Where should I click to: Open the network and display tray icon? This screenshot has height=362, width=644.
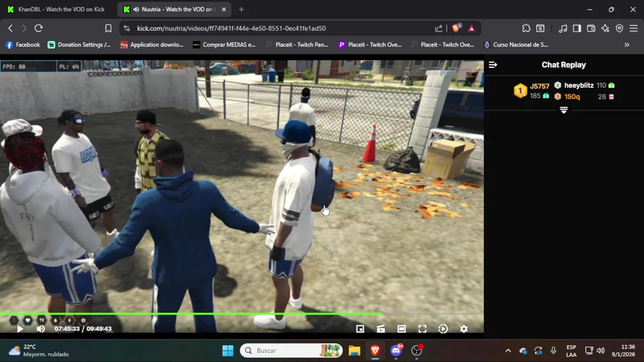(x=589, y=350)
